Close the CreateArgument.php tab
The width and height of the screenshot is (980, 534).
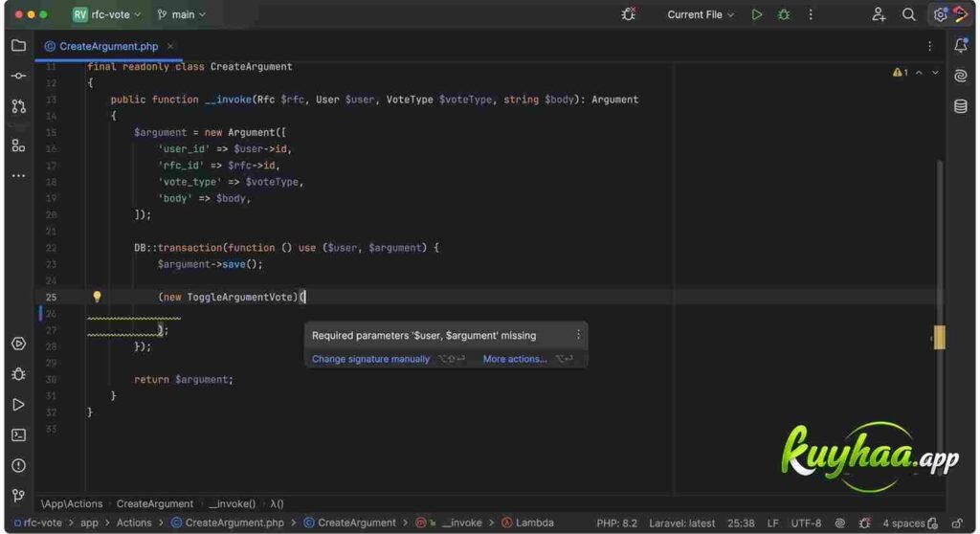(170, 46)
